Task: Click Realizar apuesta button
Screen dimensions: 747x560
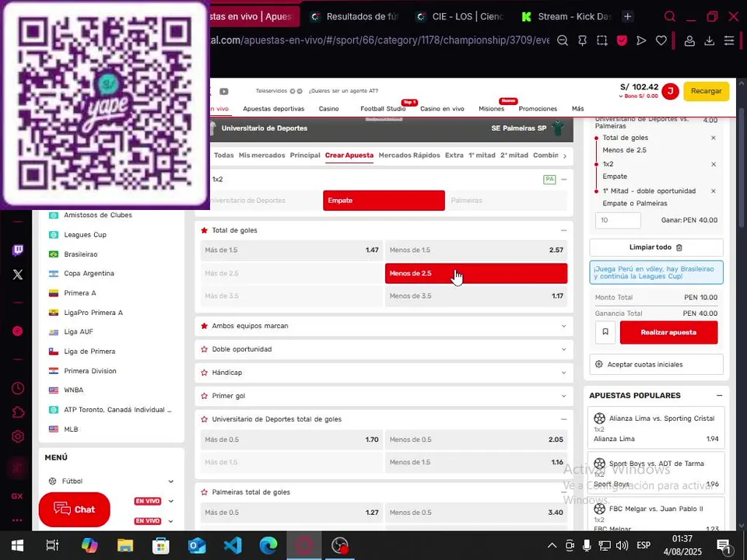Action: pos(668,332)
